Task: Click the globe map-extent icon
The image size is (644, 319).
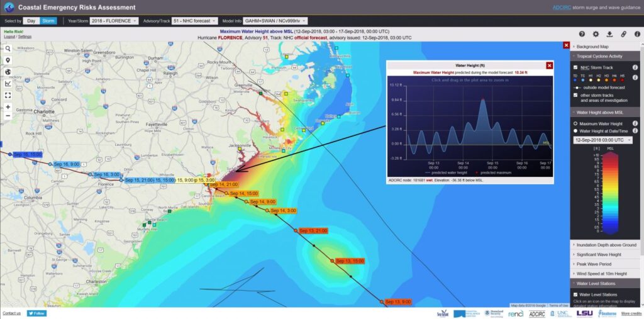Action: click(x=8, y=72)
